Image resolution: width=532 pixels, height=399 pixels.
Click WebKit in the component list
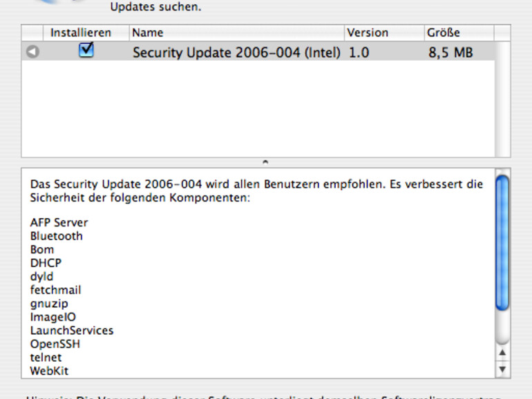(x=49, y=371)
